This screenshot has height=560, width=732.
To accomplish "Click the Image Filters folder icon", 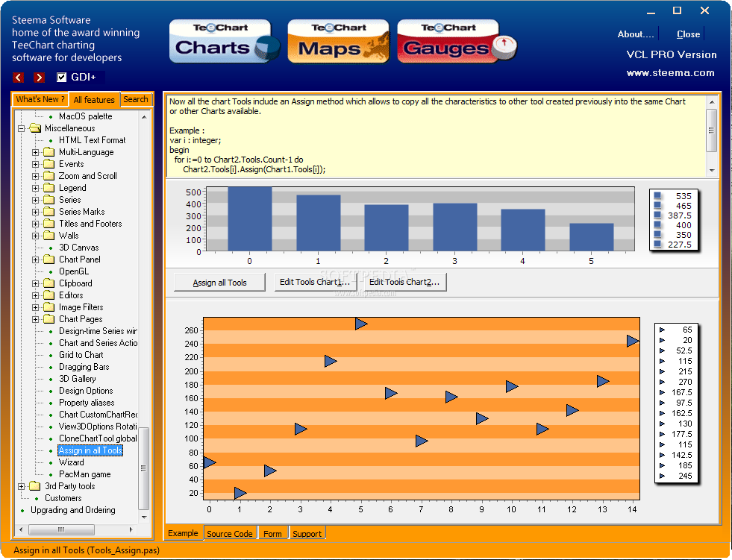I will coord(49,307).
